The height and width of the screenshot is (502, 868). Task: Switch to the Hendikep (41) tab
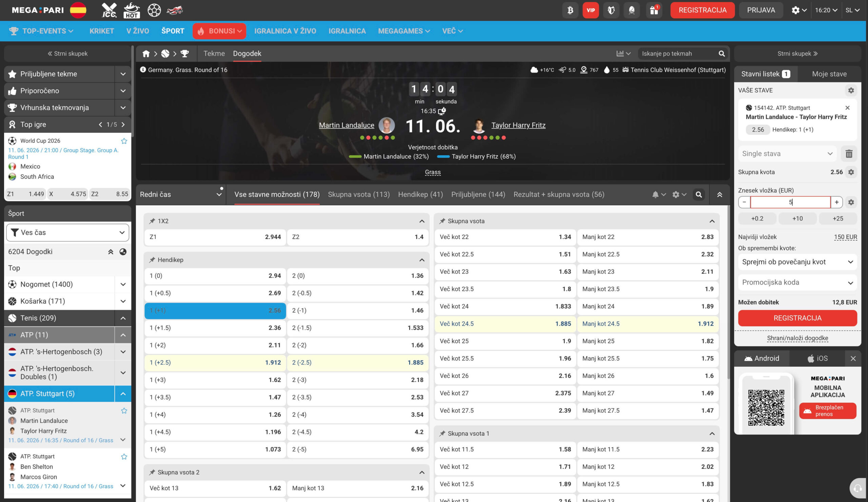[420, 195]
